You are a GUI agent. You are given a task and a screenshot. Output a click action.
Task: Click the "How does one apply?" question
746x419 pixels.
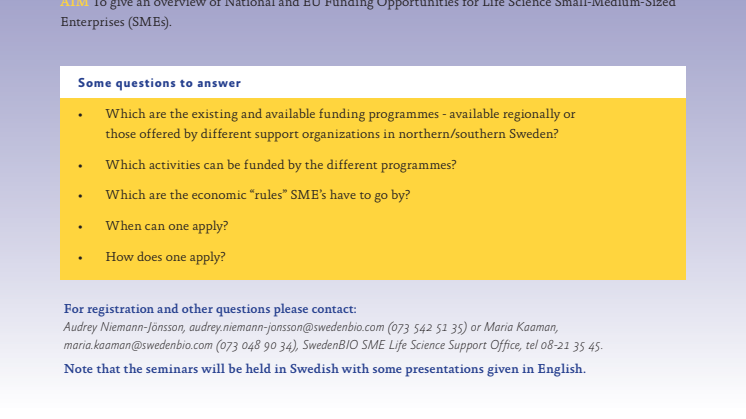point(166,257)
